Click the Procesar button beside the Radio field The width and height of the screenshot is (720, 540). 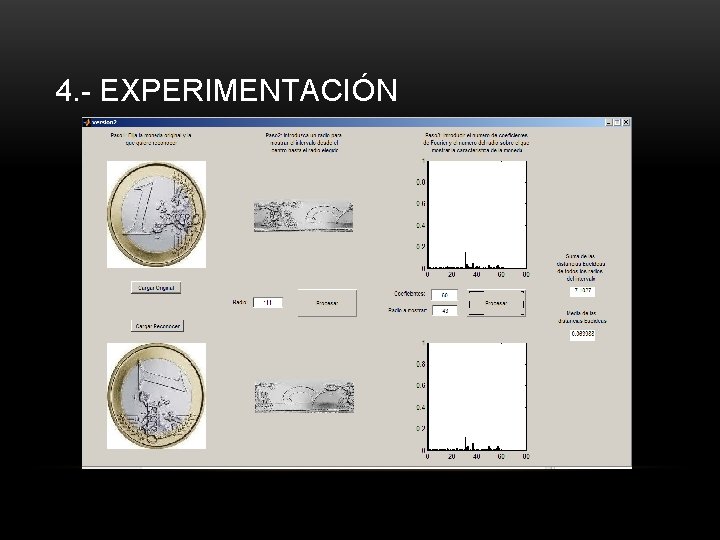(327, 303)
